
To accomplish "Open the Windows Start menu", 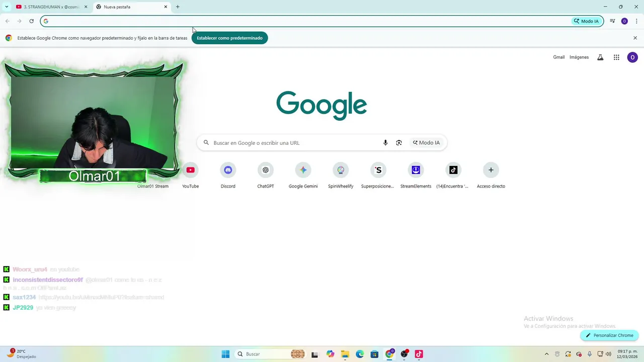I will (x=225, y=354).
